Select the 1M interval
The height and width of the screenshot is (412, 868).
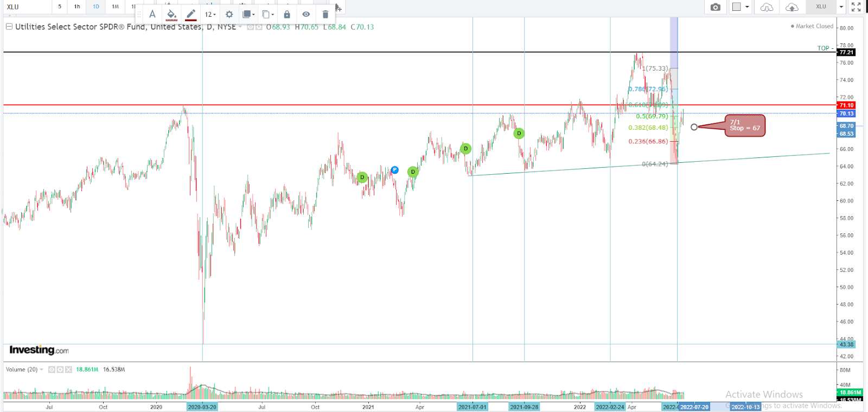[115, 7]
